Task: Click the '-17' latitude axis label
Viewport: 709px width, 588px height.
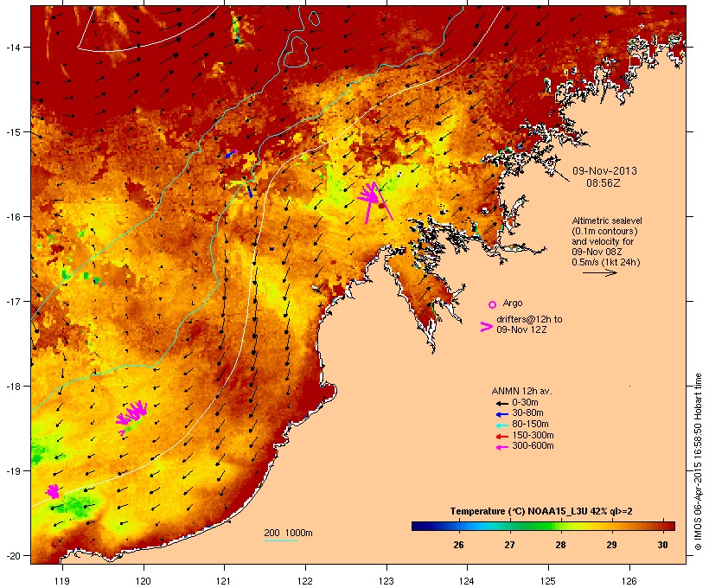Action: coord(12,301)
